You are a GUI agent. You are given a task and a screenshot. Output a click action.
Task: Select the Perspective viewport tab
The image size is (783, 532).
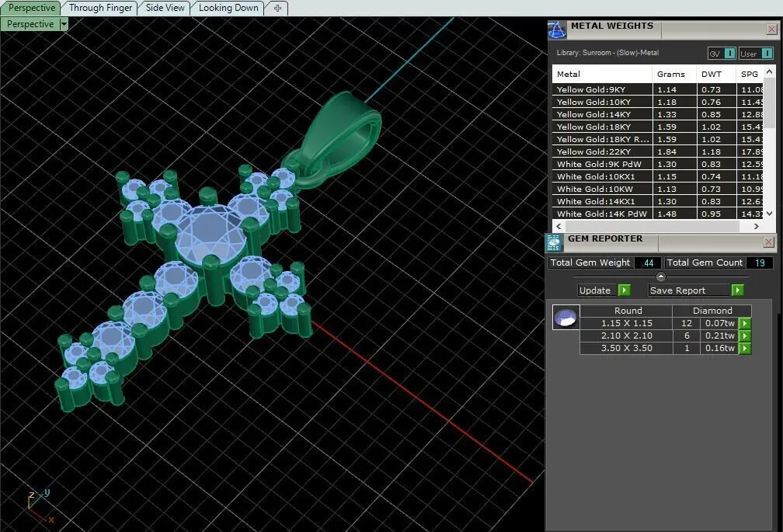click(x=31, y=8)
